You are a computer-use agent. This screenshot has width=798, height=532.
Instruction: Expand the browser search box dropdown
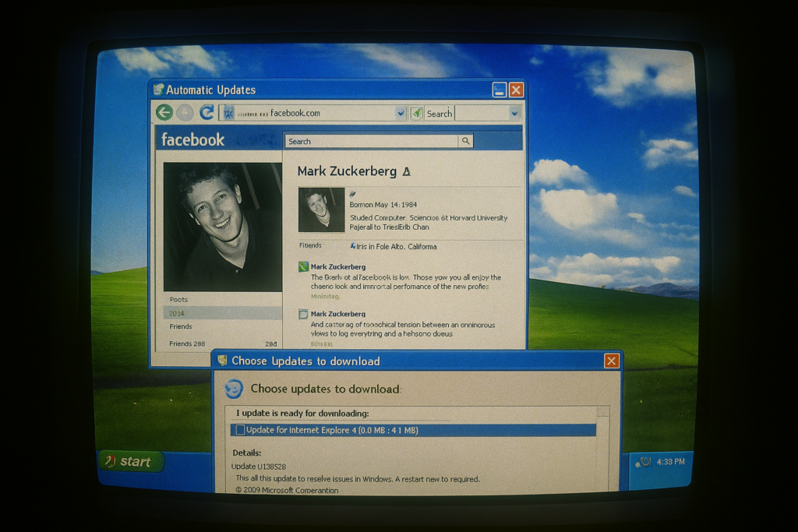(x=514, y=114)
